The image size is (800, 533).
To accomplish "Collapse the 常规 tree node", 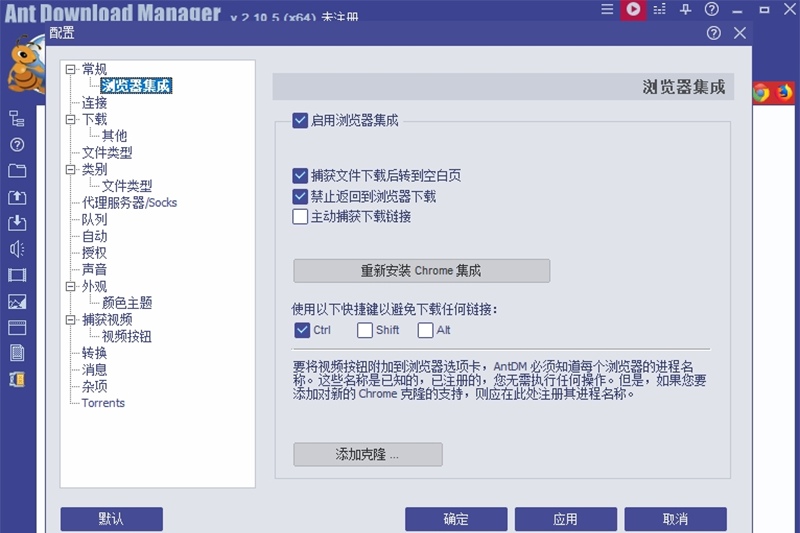I will tap(70, 69).
